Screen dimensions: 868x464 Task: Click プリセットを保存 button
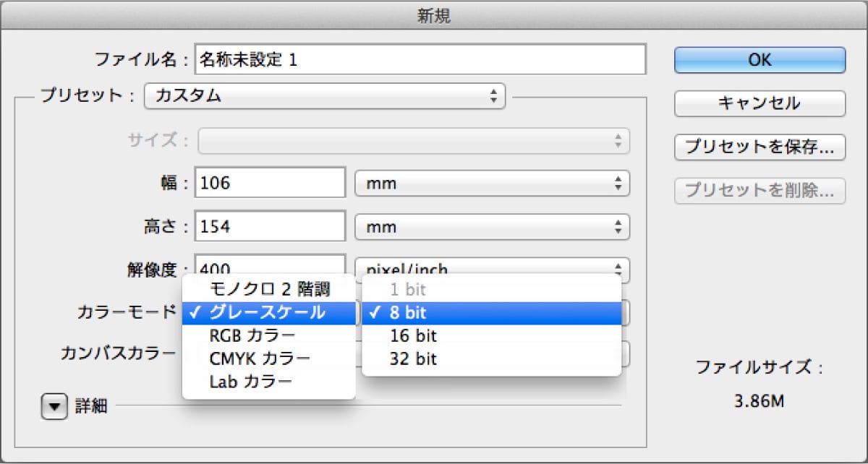click(759, 147)
